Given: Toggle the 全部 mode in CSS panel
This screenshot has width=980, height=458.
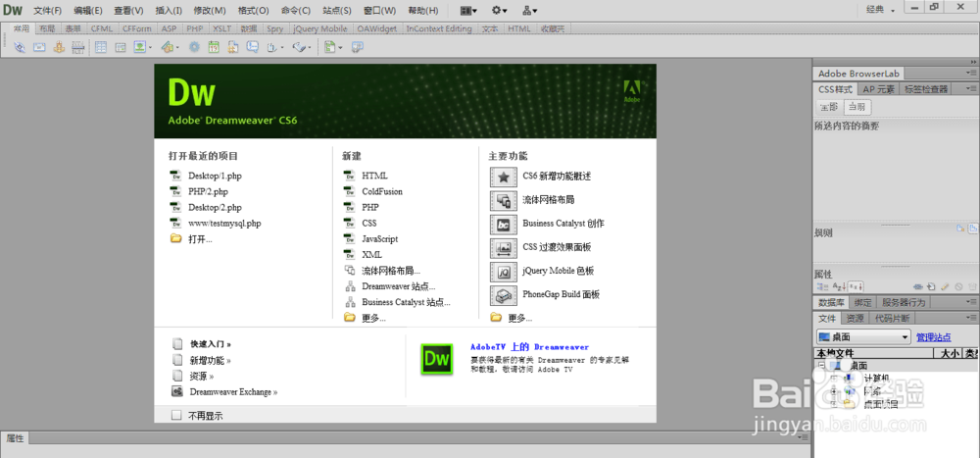Looking at the screenshot, I should click(829, 107).
